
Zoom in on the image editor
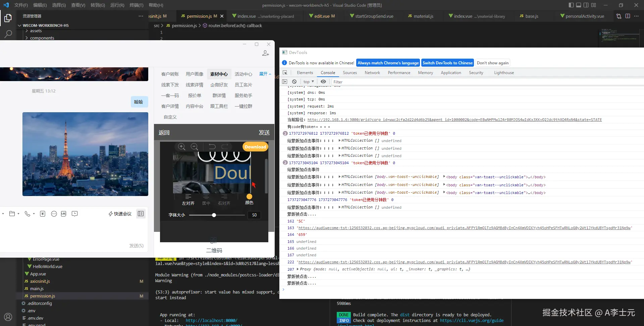[x=181, y=147]
